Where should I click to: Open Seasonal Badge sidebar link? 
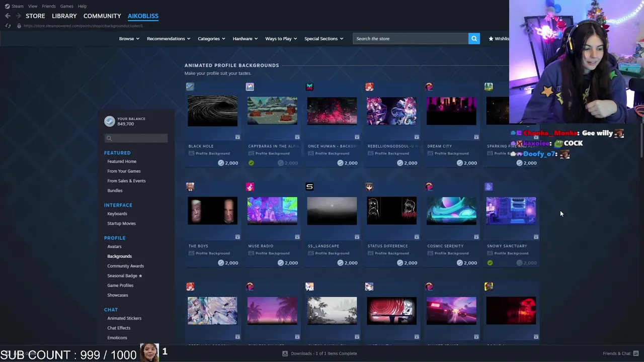tap(124, 276)
